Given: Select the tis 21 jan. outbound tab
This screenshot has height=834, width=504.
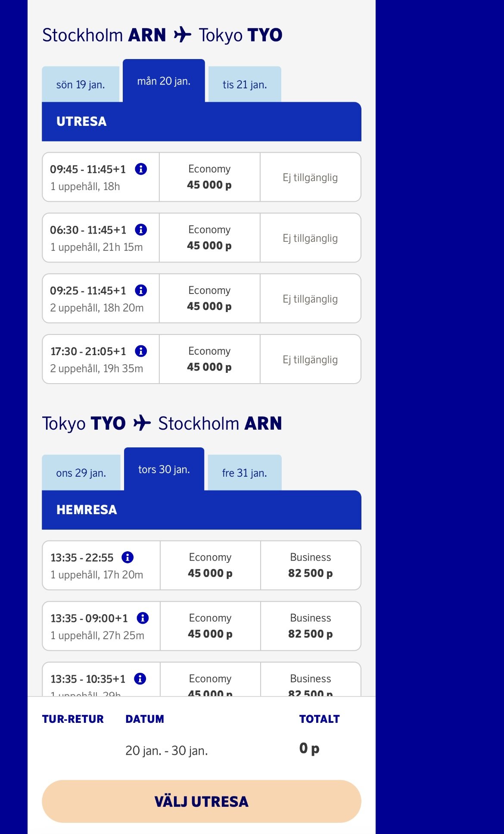Looking at the screenshot, I should 245,84.
